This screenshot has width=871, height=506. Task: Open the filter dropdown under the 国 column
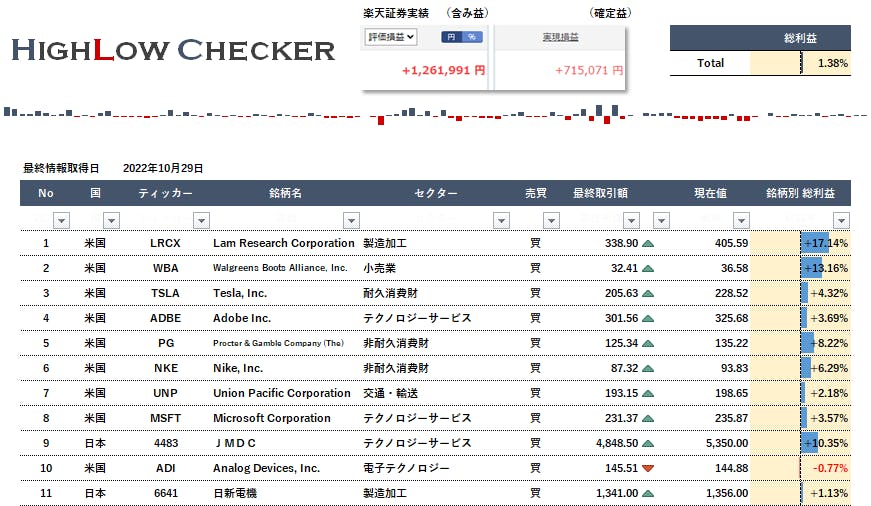coord(111,220)
